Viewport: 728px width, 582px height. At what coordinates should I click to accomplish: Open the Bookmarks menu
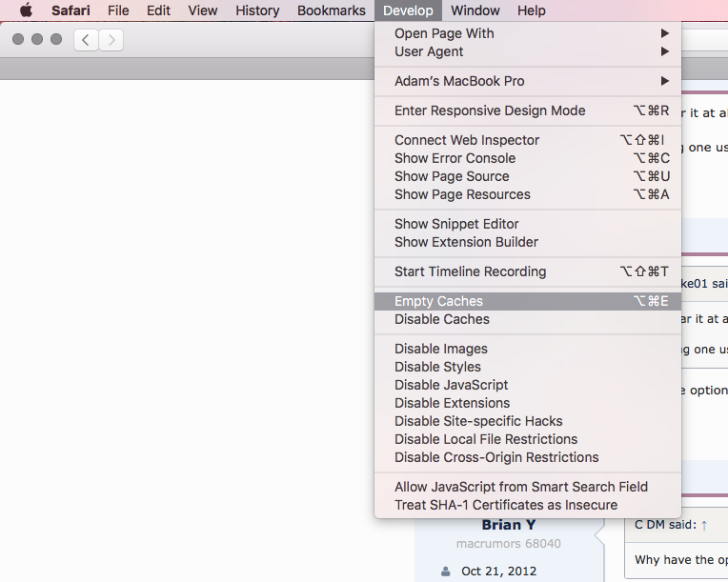tap(332, 10)
